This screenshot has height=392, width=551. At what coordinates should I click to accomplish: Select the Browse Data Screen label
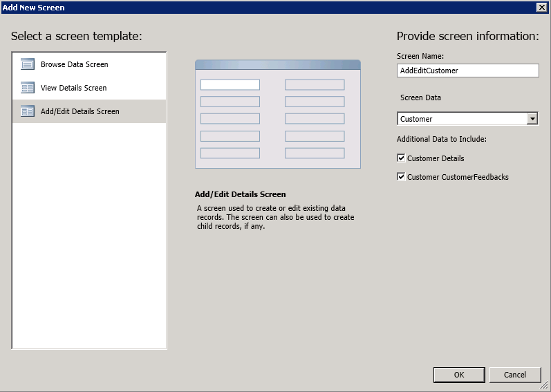[75, 64]
